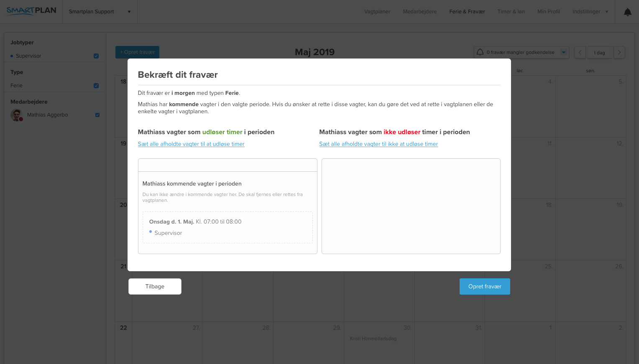Click the Tilbage button

(155, 286)
